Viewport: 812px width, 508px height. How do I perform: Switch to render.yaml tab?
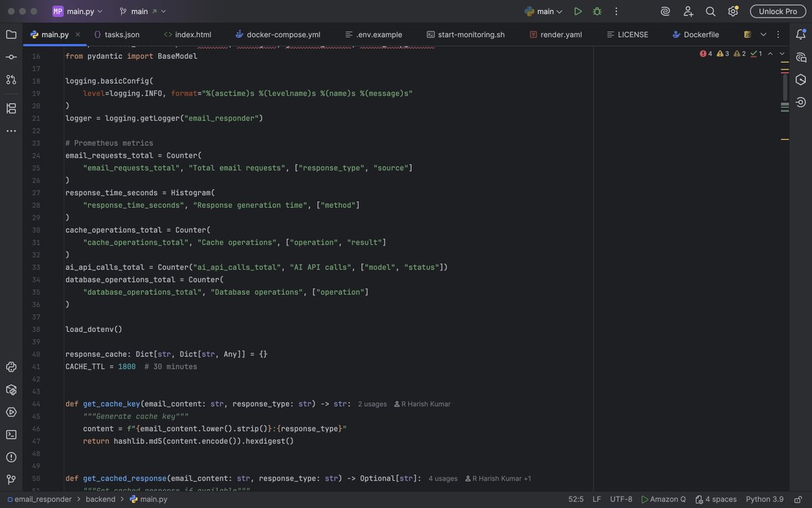(556, 35)
